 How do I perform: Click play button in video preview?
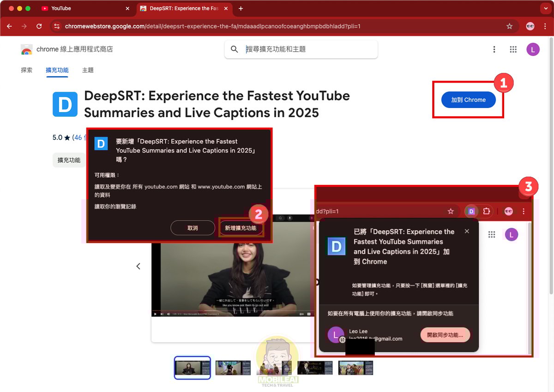(x=156, y=314)
